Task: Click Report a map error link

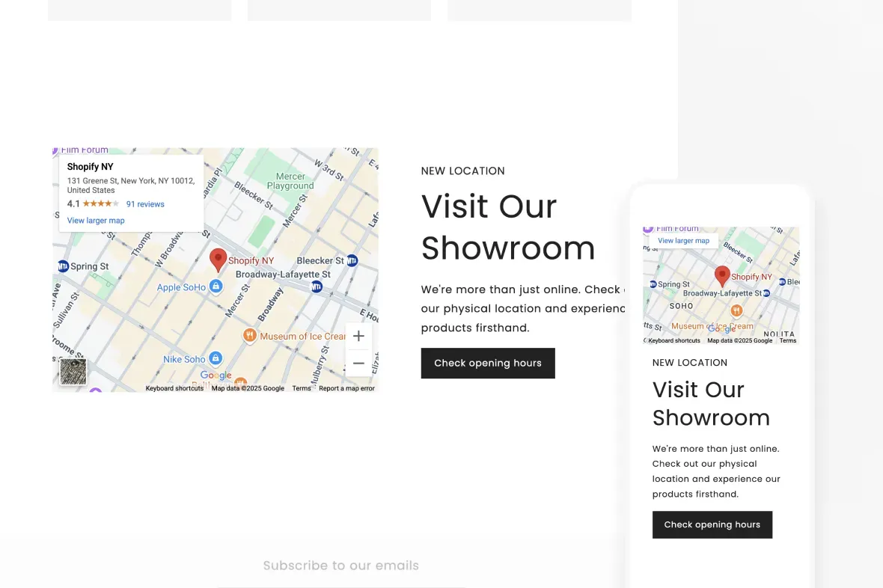Action: click(x=346, y=388)
